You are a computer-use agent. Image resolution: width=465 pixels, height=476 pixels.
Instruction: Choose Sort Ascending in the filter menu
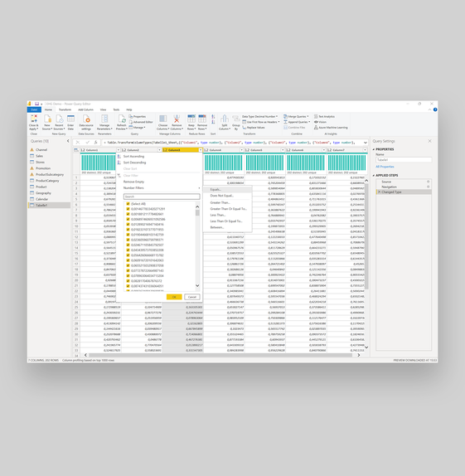[x=133, y=157]
